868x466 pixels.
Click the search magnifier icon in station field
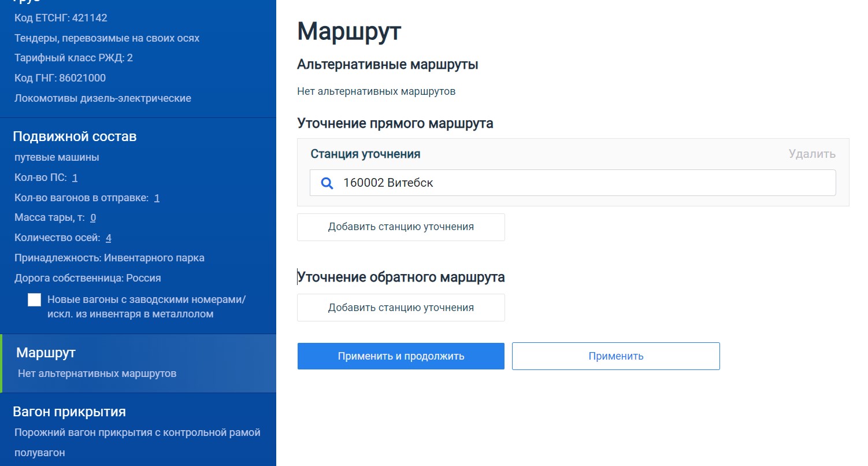[x=327, y=183]
